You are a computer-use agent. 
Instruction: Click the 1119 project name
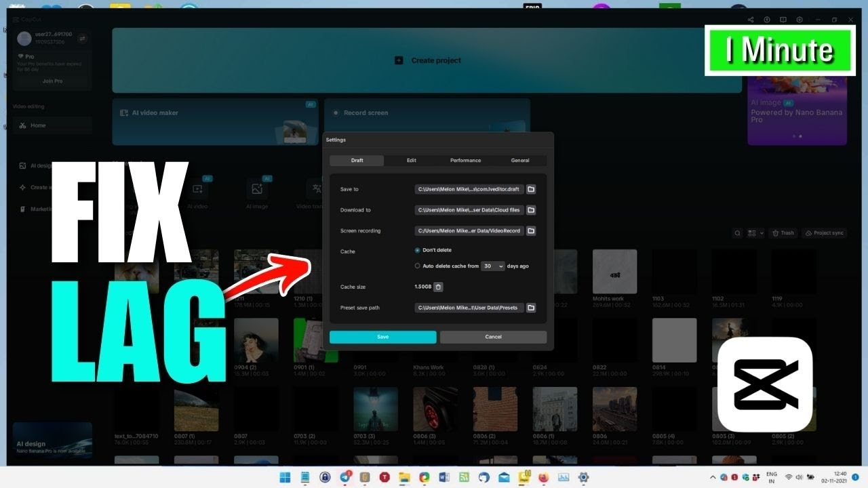tap(777, 298)
